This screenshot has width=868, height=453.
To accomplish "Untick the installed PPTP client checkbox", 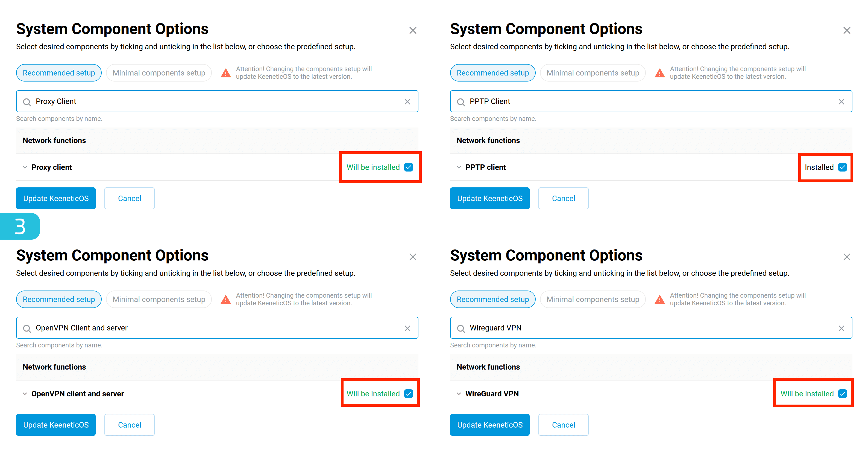I will point(842,167).
